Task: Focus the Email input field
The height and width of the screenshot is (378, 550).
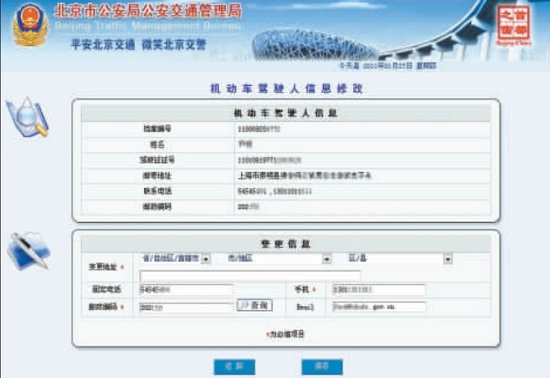Action: point(379,307)
